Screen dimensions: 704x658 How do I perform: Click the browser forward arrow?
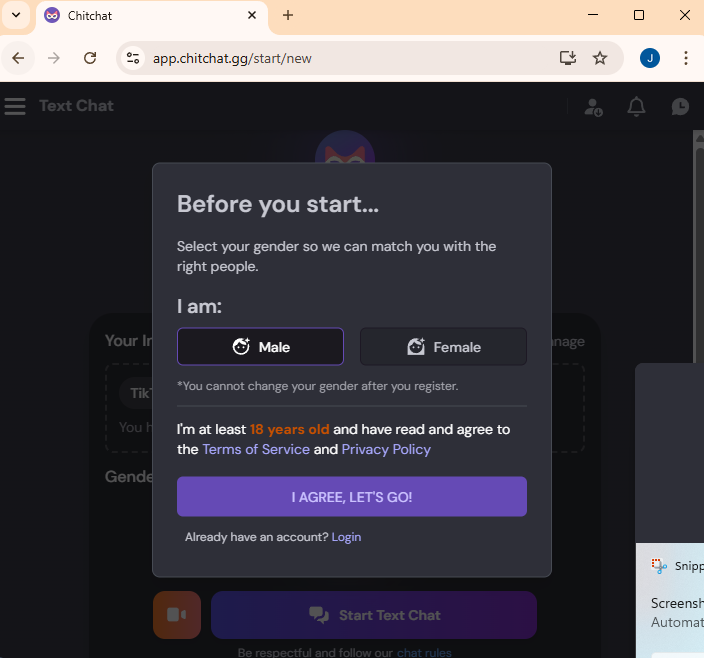point(54,58)
